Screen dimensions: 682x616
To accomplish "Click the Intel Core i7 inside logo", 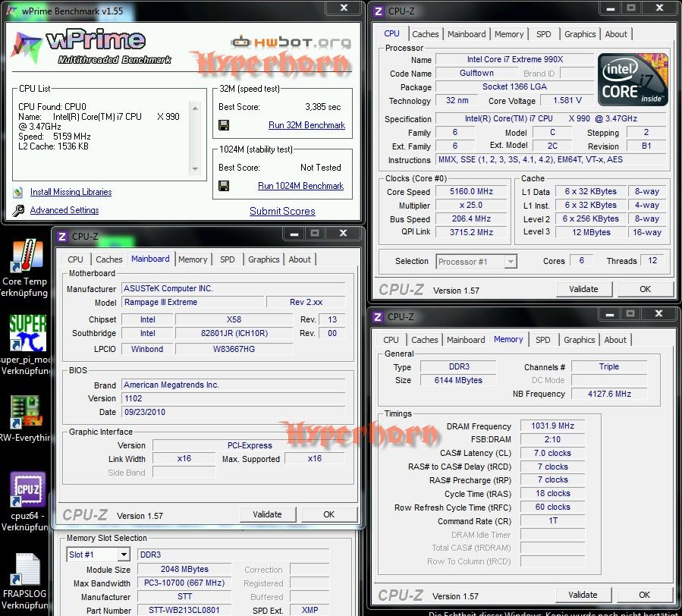I will pos(633,80).
